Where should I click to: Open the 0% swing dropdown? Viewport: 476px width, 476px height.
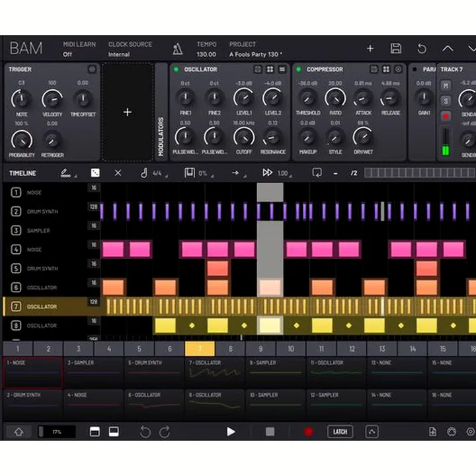(200, 173)
